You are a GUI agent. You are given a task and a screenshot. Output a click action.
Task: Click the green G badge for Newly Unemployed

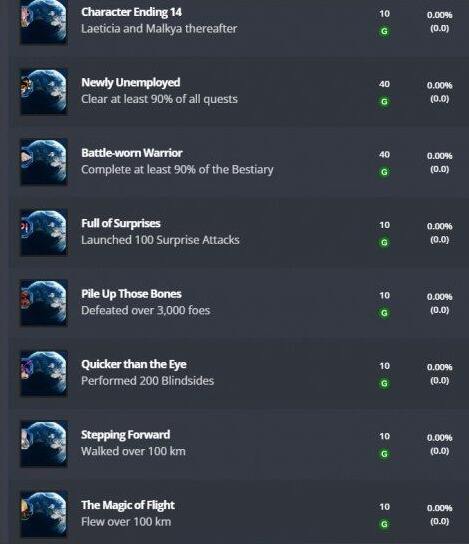point(384,102)
